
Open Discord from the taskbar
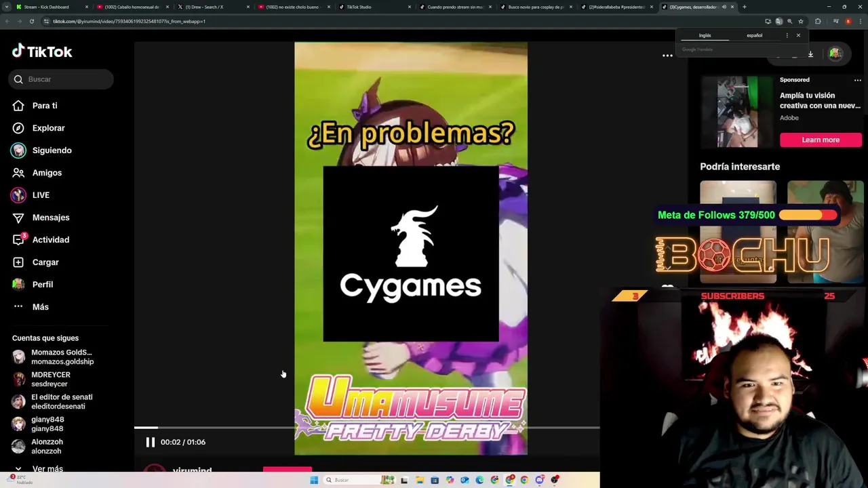pos(539,480)
